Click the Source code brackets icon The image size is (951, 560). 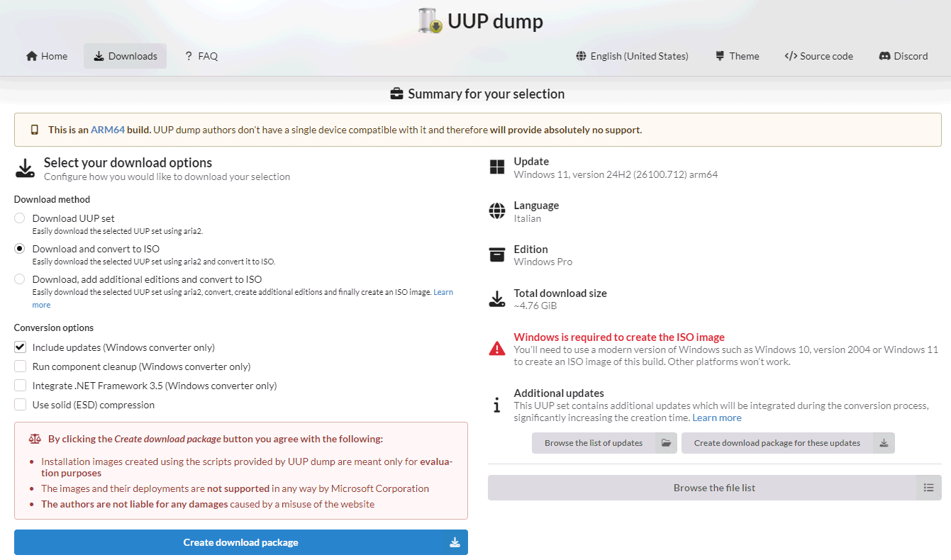791,56
